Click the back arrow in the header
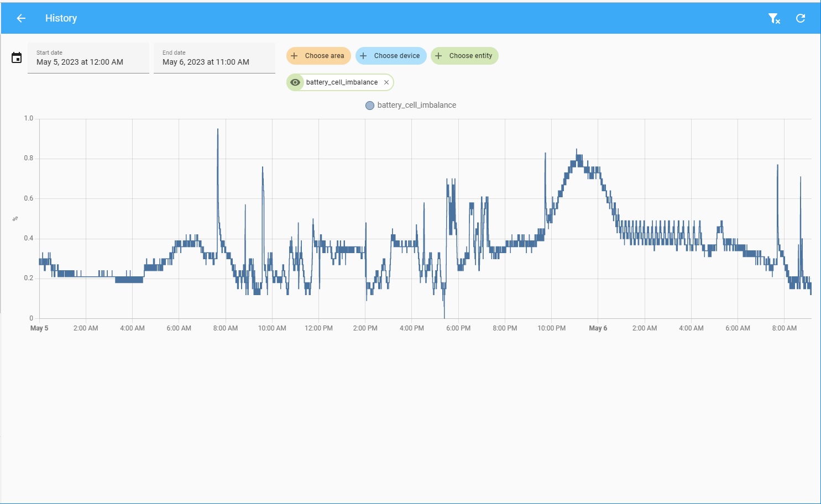Screen dimensions: 821x504 click(21, 18)
